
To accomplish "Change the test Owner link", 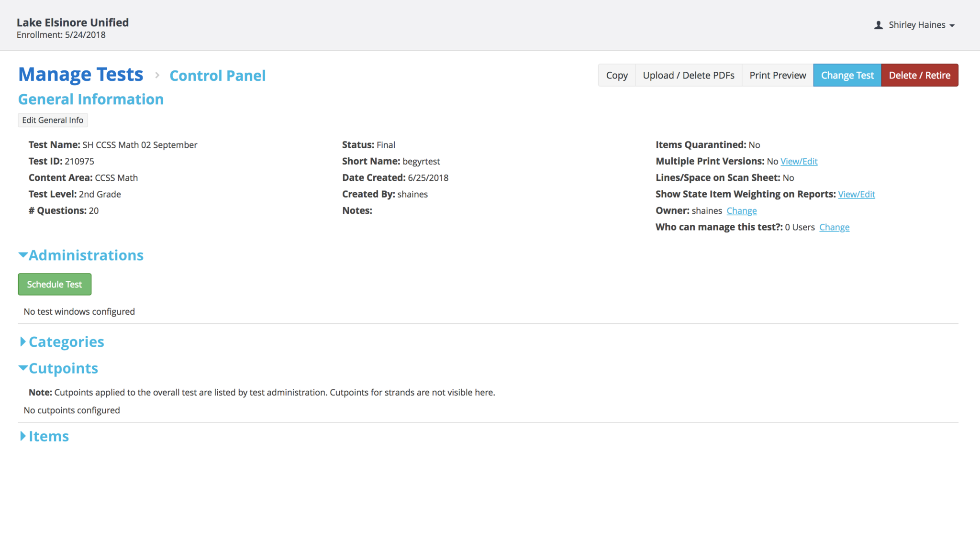I will (741, 211).
